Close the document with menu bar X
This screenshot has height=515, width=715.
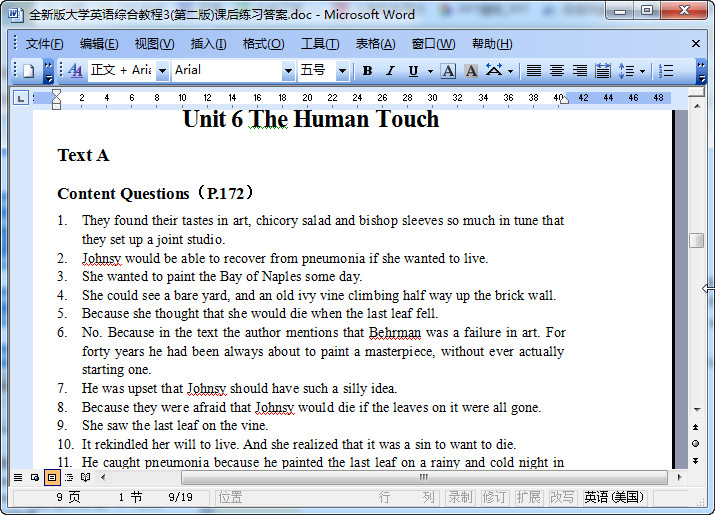pos(696,44)
